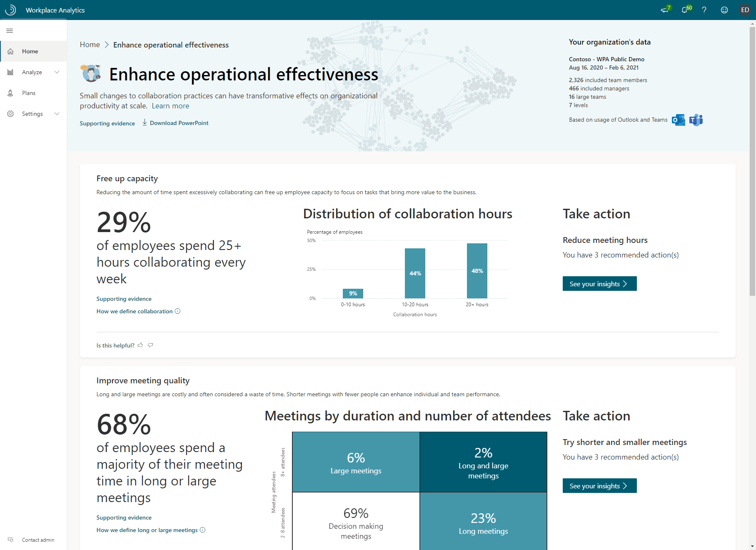The width and height of the screenshot is (756, 550).
Task: Click the 69% Decision making meetings tile
Action: point(356,522)
